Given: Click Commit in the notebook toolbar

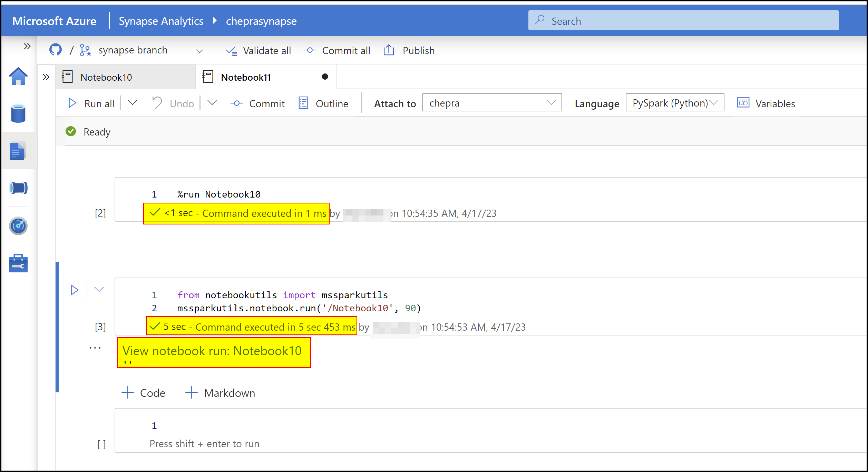Looking at the screenshot, I should click(x=257, y=103).
